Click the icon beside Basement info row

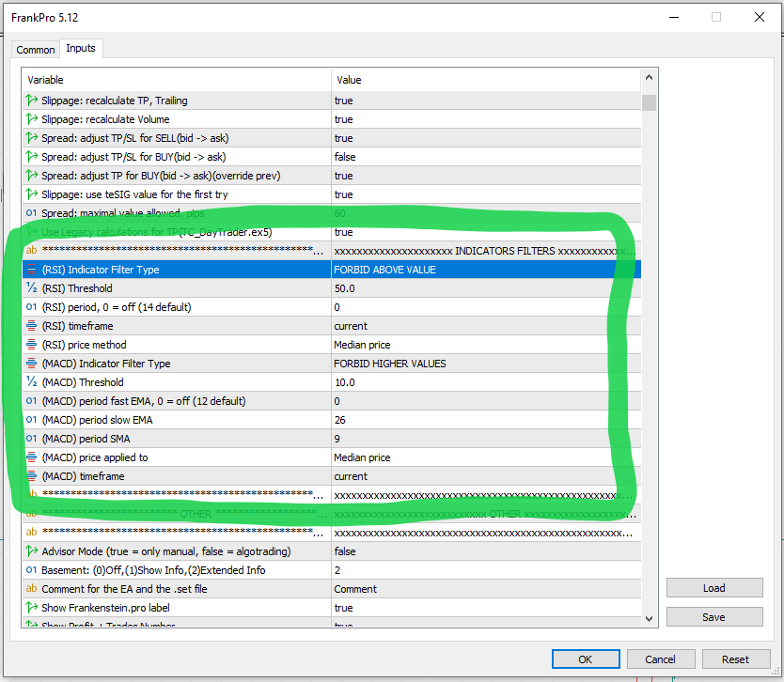coord(32,570)
